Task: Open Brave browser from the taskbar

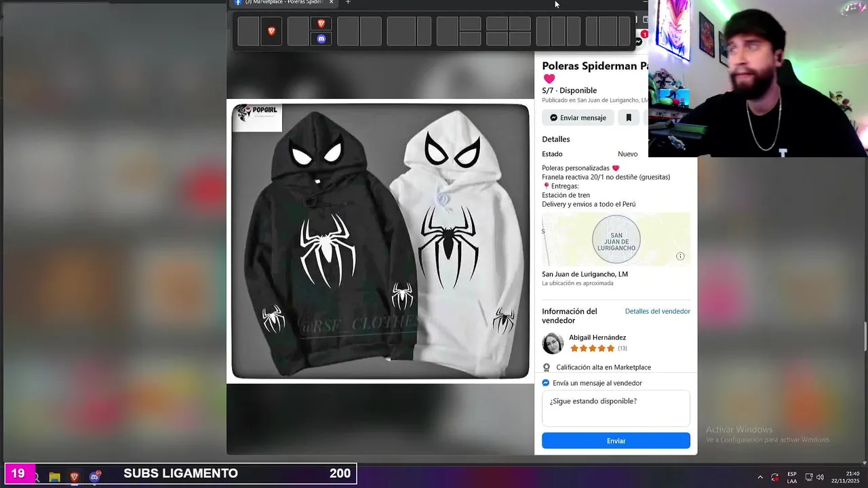Action: [x=75, y=477]
